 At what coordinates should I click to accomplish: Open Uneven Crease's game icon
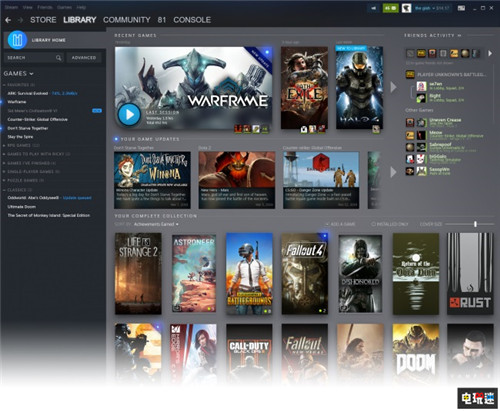410,122
